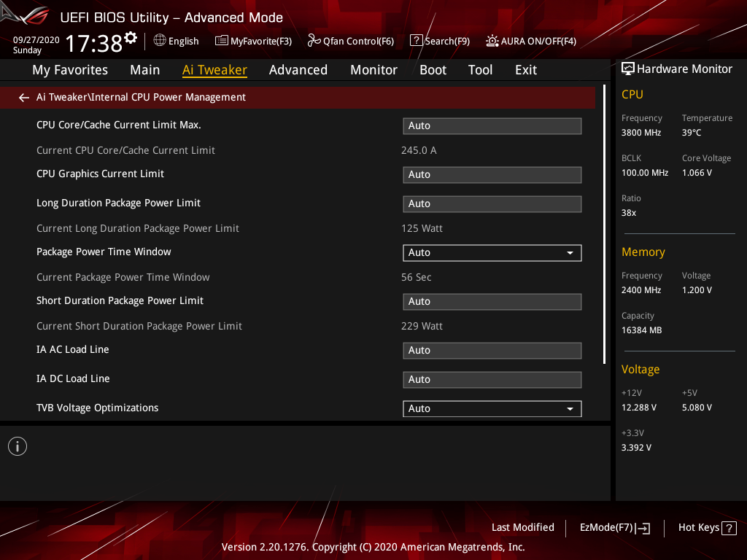Click the Version 2.20.1276 copyright text
The image size is (747, 560).
[373, 547]
